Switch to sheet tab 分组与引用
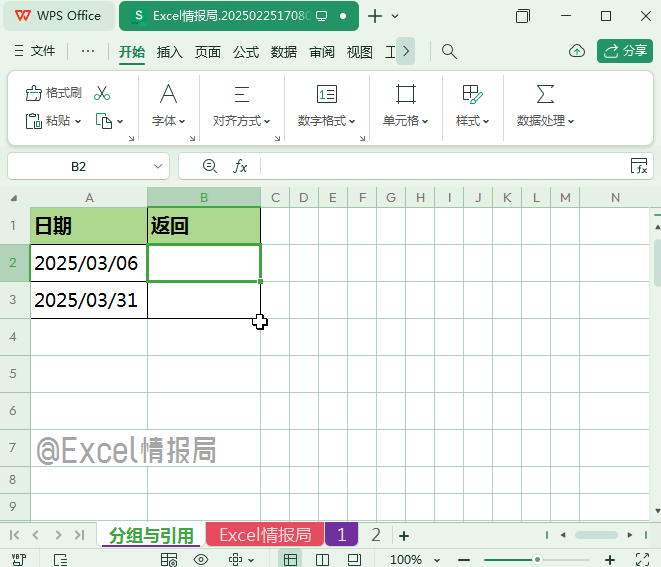The width and height of the screenshot is (661, 567). (151, 535)
